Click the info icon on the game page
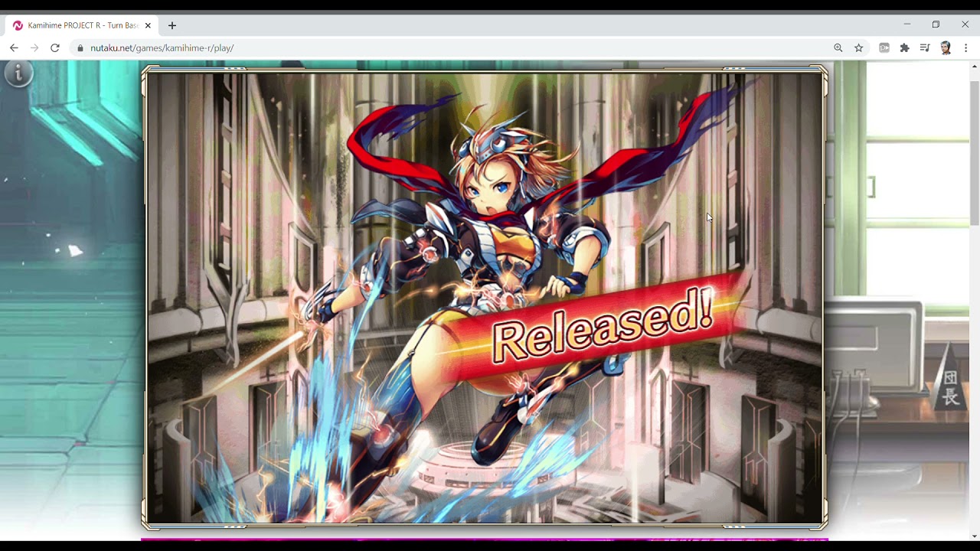980x551 pixels. [19, 73]
